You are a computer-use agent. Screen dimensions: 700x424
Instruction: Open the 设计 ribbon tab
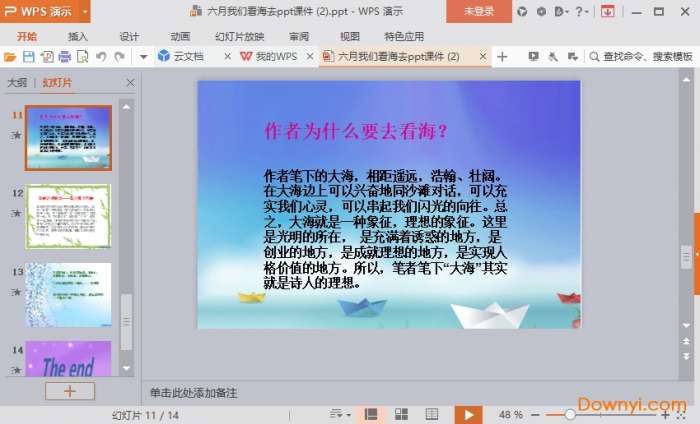[129, 37]
